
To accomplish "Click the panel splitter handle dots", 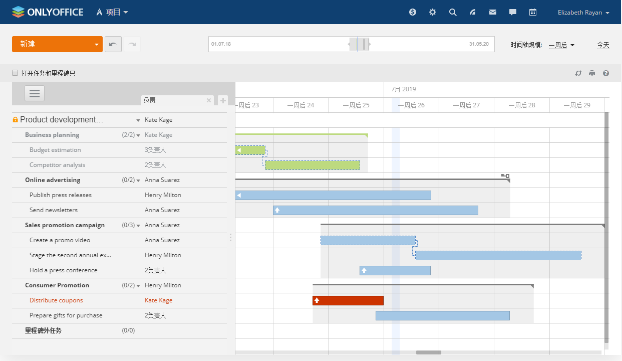I will pos(230,237).
